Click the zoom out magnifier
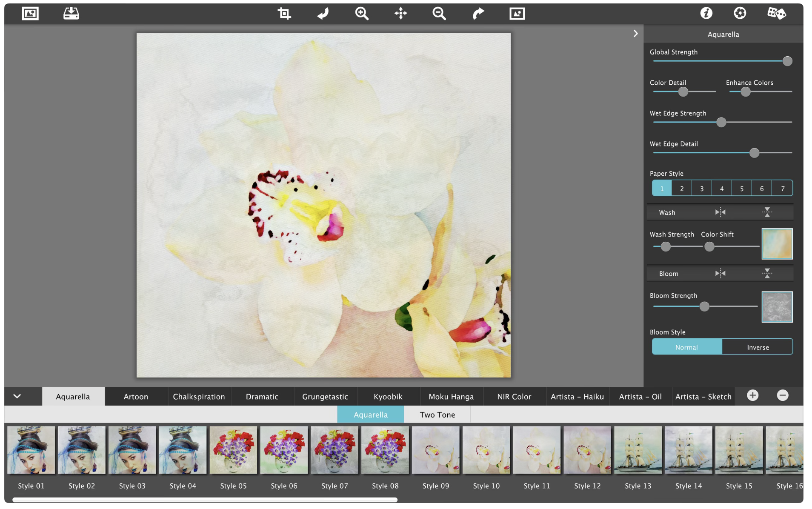The width and height of the screenshot is (812, 509). coord(439,14)
